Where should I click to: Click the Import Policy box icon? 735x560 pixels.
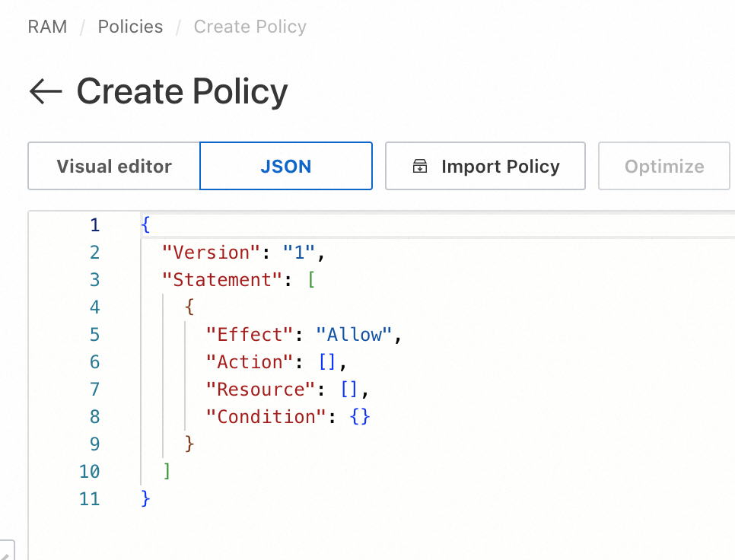(420, 167)
